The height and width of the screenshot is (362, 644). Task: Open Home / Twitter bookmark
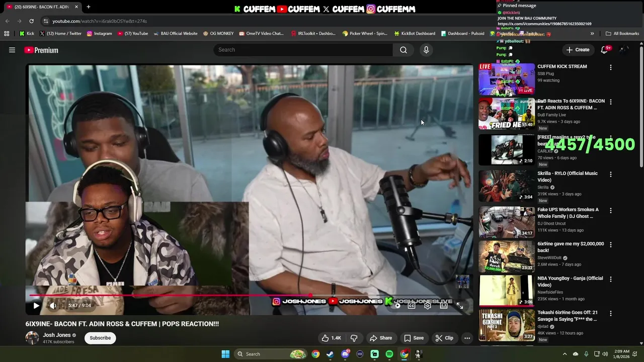60,34
